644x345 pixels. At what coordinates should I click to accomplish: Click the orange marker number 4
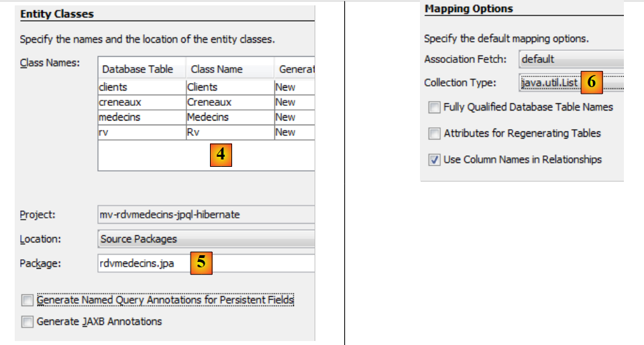click(x=221, y=155)
